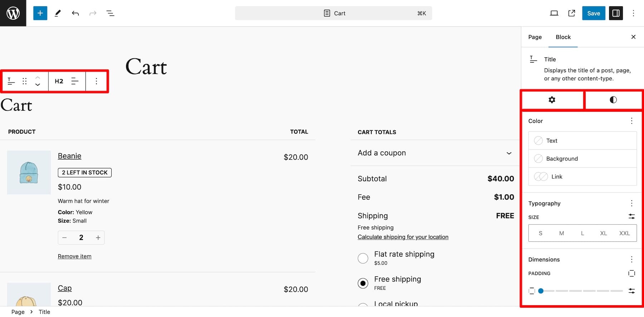
Task: Increase Beanie quantity with plus button
Action: pyautogui.click(x=98, y=238)
